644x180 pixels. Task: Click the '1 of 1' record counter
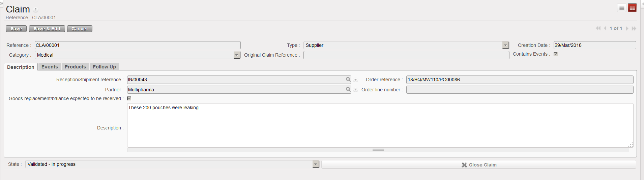coord(616,28)
